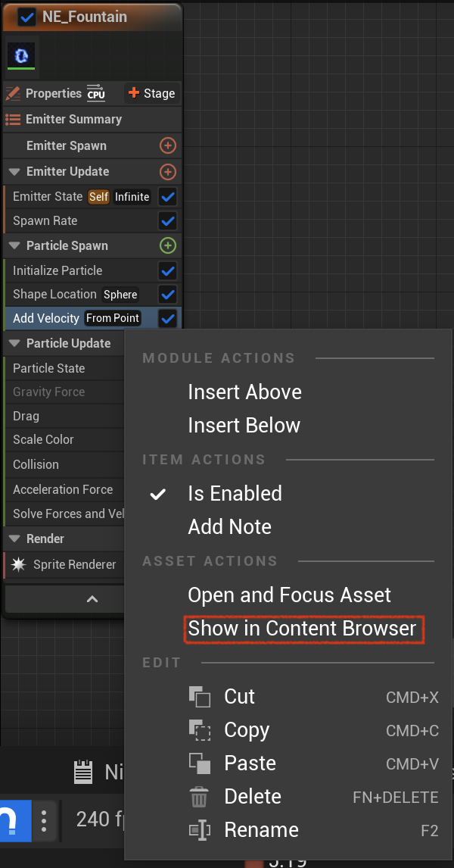
Task: Disable the Spawn Rate module checkbox
Action: point(167,221)
